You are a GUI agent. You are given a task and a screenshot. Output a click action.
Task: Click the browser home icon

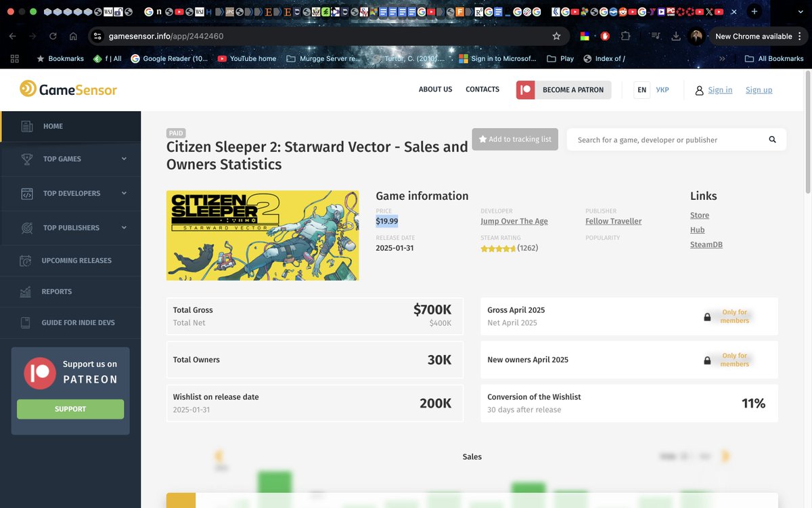73,36
